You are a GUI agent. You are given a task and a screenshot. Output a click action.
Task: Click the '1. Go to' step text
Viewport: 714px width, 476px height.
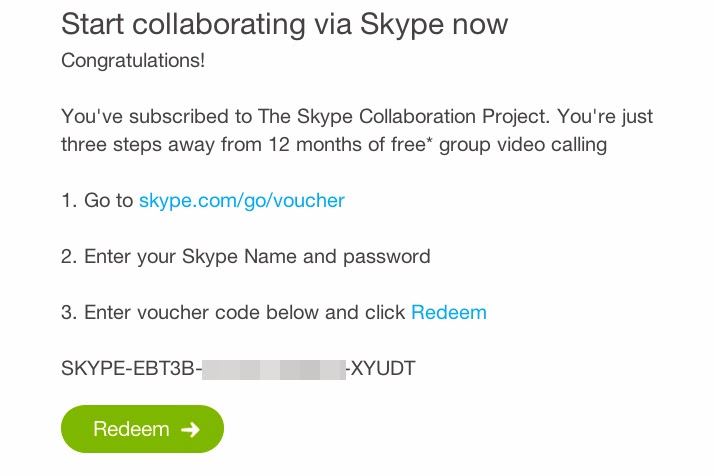[x=97, y=201]
